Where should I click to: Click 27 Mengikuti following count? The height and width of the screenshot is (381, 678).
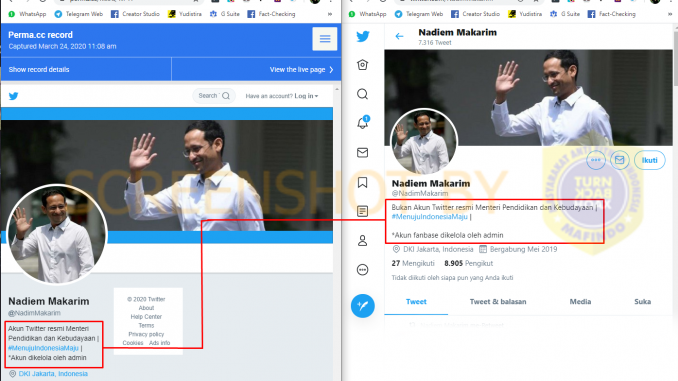click(x=413, y=263)
